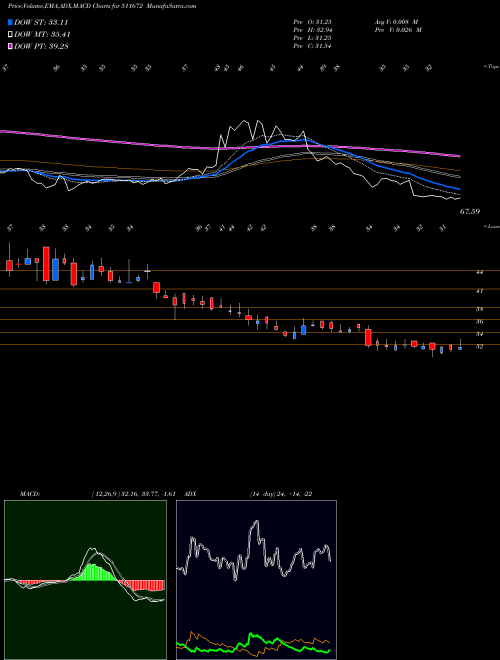Open the dark blue ADX chart panel
This screenshot has width=500, height=660.
point(256,580)
